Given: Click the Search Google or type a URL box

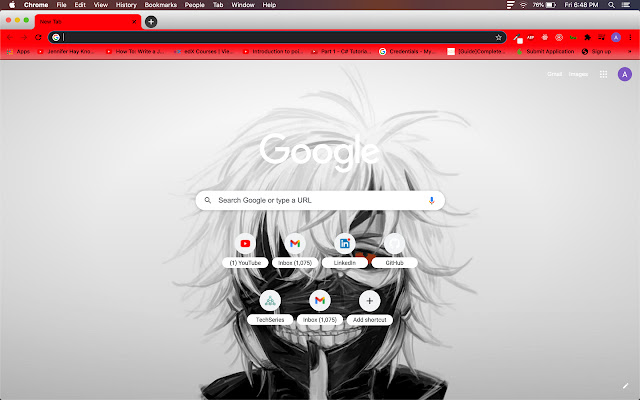Looking at the screenshot, I should (x=320, y=200).
